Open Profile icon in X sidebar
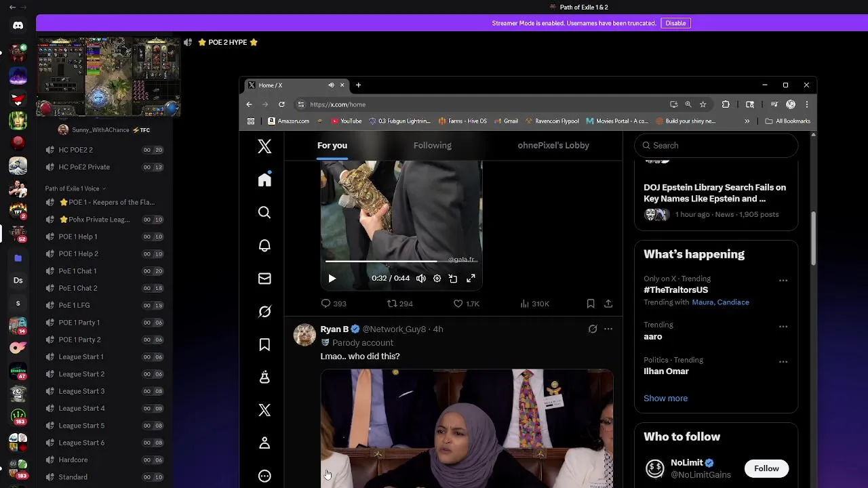 pyautogui.click(x=264, y=443)
